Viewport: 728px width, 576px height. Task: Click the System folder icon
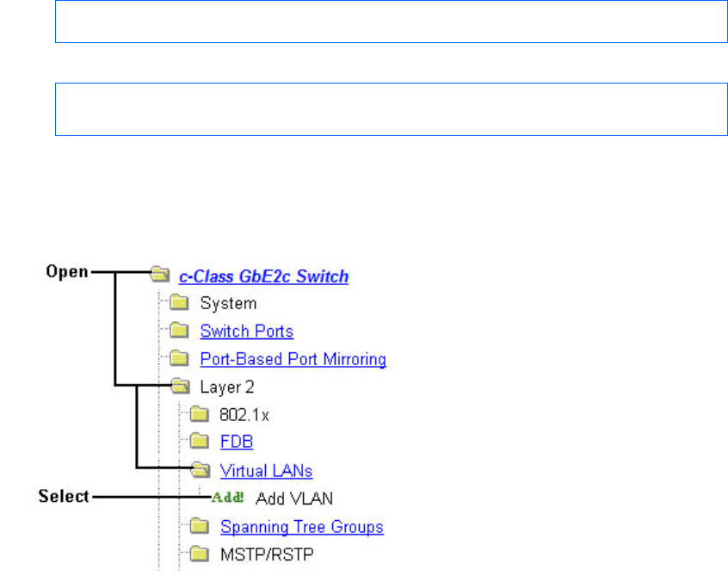click(x=179, y=303)
